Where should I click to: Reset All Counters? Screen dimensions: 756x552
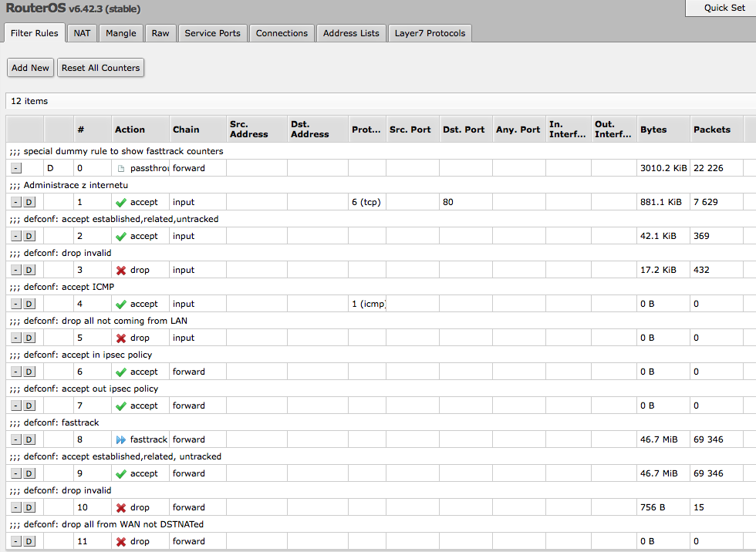(101, 68)
